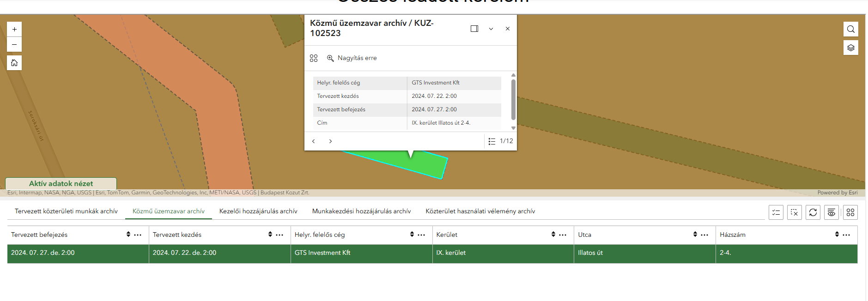This screenshot has width=868, height=301.
Task: Toggle show/hide columns in table
Action: pyautogui.click(x=831, y=212)
